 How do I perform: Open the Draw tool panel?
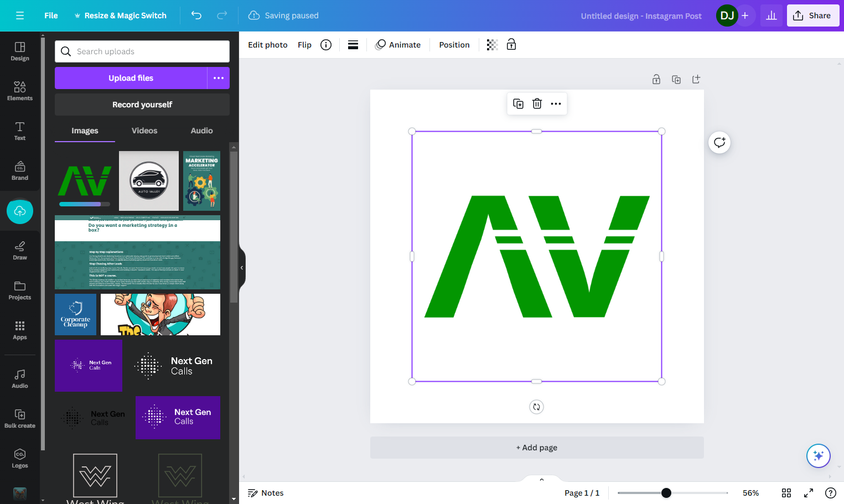coord(20,251)
